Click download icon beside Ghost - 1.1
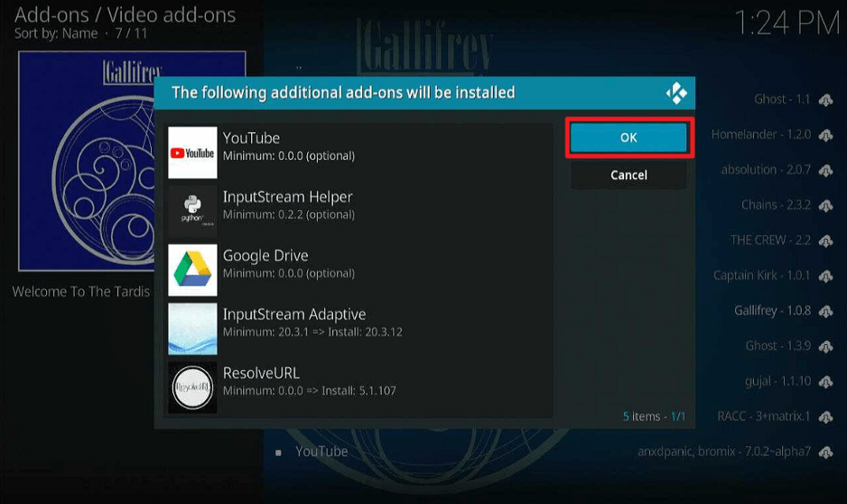The width and height of the screenshot is (847, 504). click(x=826, y=100)
